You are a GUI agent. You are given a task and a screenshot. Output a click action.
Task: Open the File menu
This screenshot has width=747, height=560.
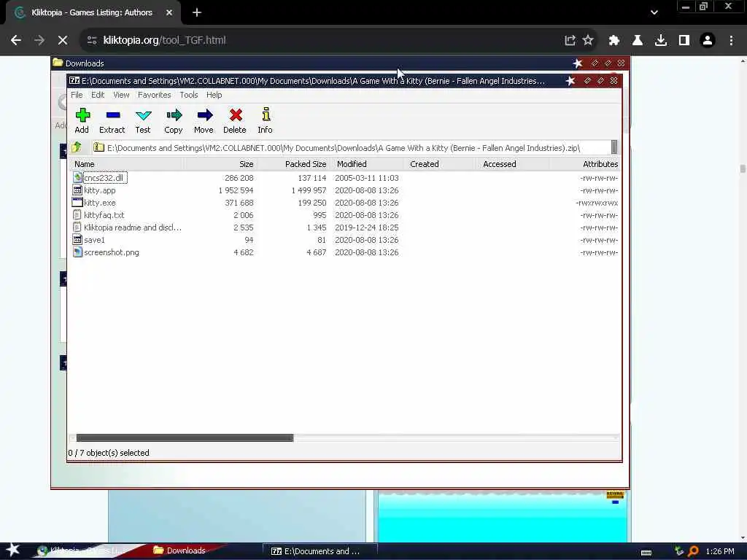click(x=77, y=95)
